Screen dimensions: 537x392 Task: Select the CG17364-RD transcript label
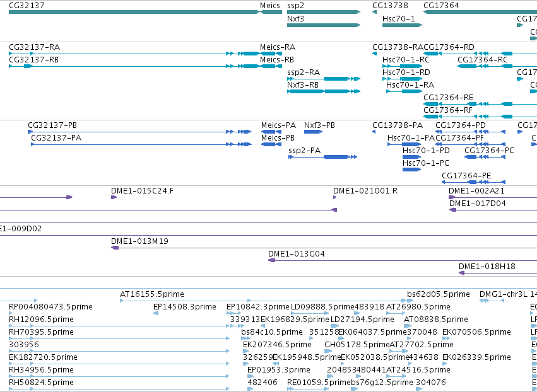[449, 47]
